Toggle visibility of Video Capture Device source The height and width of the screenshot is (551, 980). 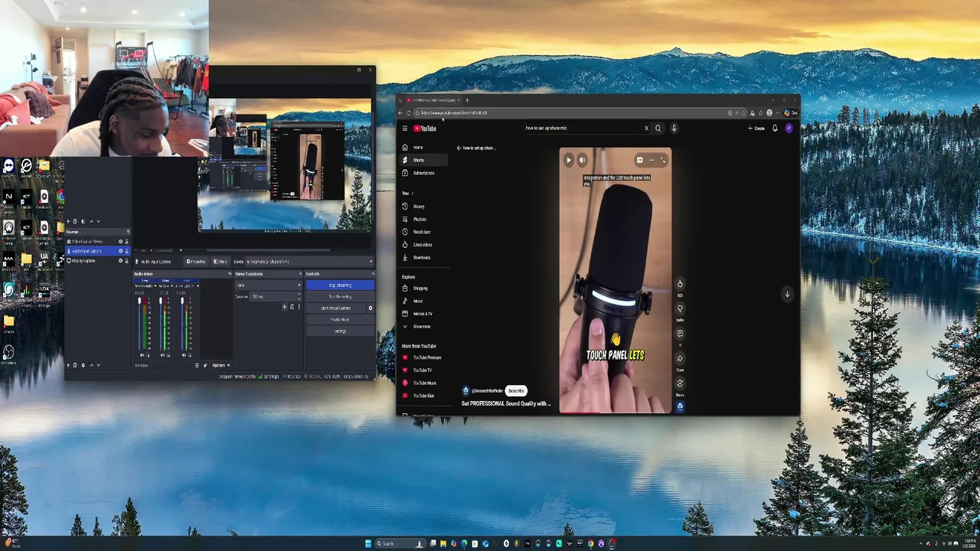click(120, 242)
